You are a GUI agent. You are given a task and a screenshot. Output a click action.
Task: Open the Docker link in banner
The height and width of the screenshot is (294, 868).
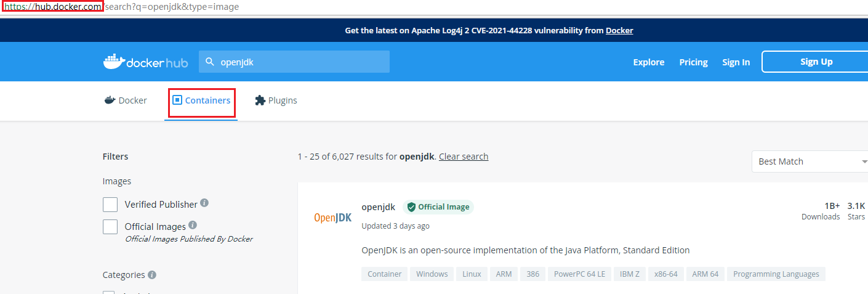click(619, 30)
